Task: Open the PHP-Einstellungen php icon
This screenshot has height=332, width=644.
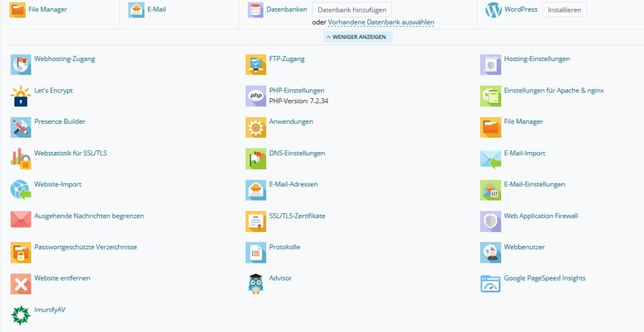Action: coord(256,96)
